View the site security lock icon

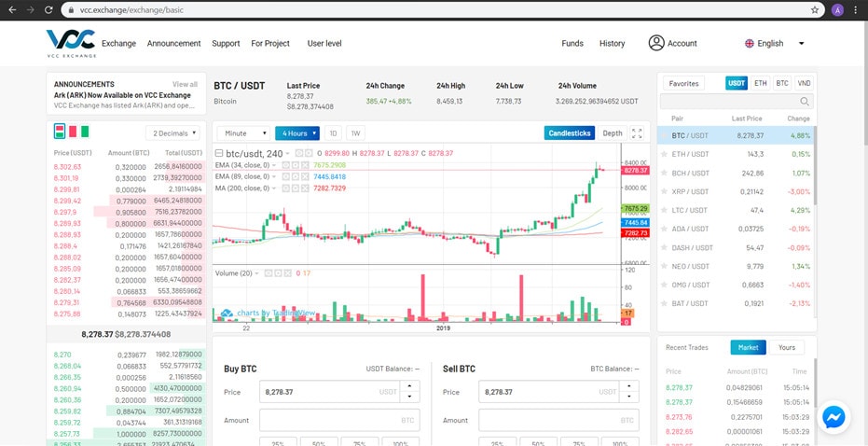(71, 10)
